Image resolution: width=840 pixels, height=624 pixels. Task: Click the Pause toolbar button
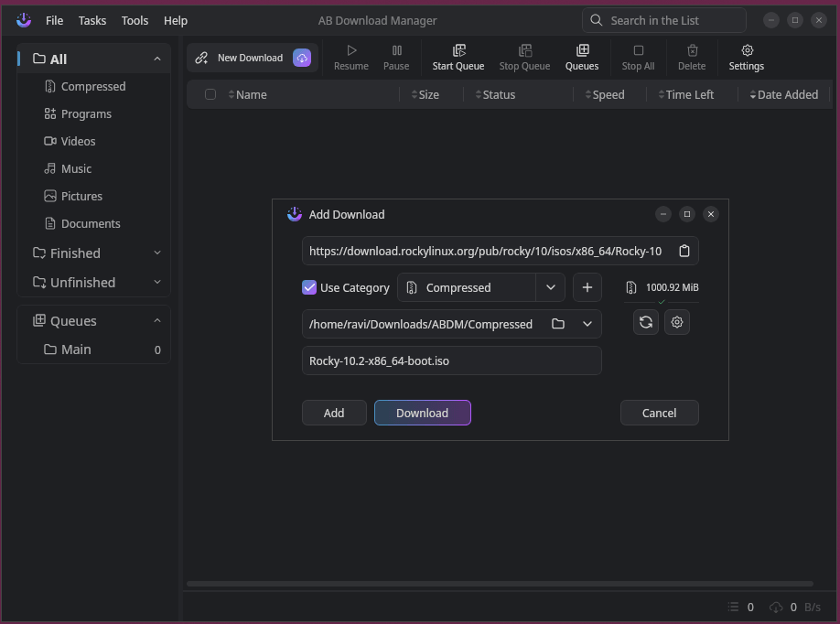point(396,58)
